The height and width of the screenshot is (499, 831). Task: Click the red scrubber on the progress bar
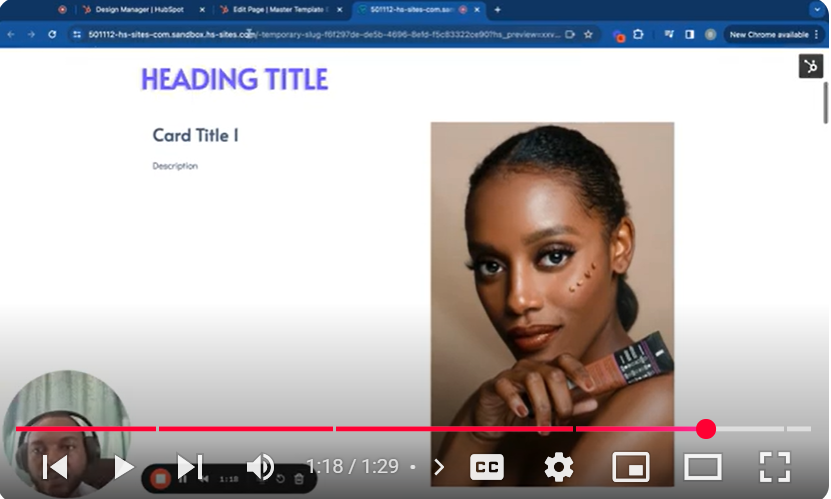click(706, 429)
